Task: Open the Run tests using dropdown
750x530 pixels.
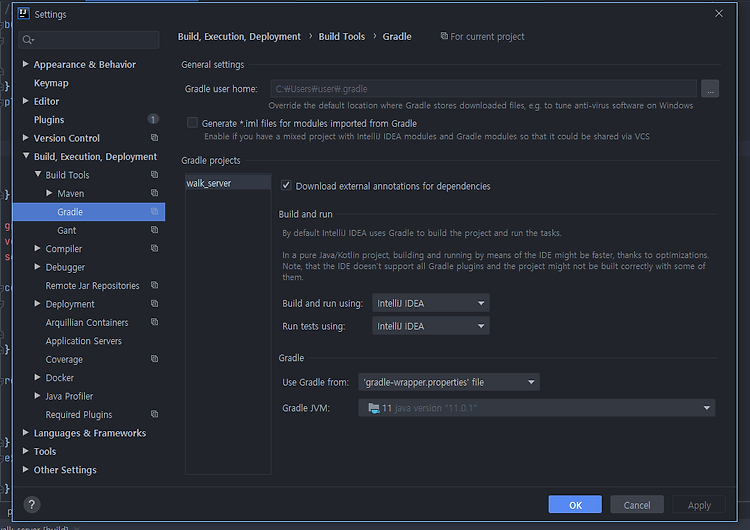Action: 430,326
